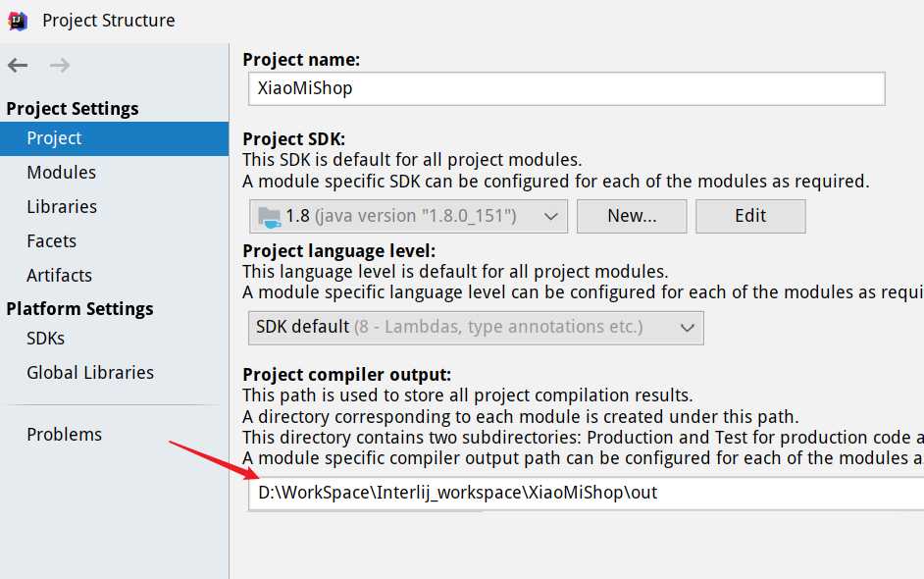Click the forward arrow navigation icon
The width and height of the screenshot is (924, 579).
click(60, 65)
